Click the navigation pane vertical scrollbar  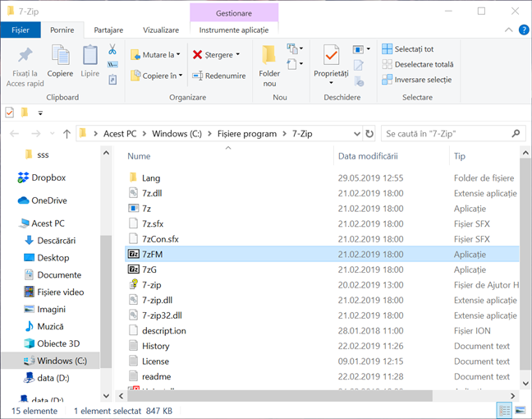tap(106, 302)
